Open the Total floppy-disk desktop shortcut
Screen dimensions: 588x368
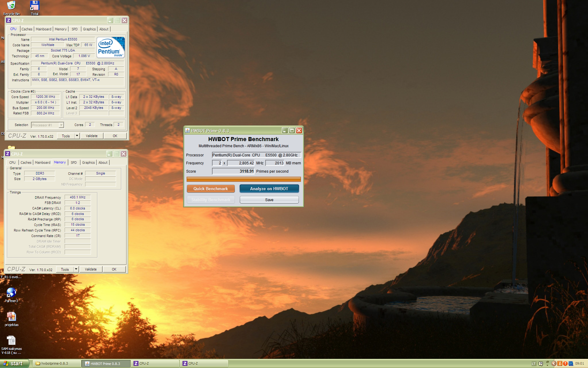point(35,8)
